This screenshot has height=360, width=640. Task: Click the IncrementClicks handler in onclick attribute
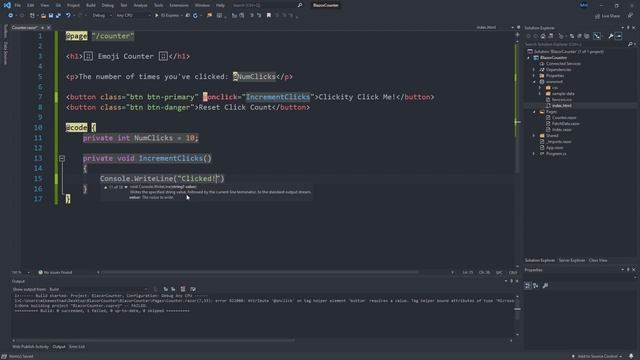coord(278,97)
